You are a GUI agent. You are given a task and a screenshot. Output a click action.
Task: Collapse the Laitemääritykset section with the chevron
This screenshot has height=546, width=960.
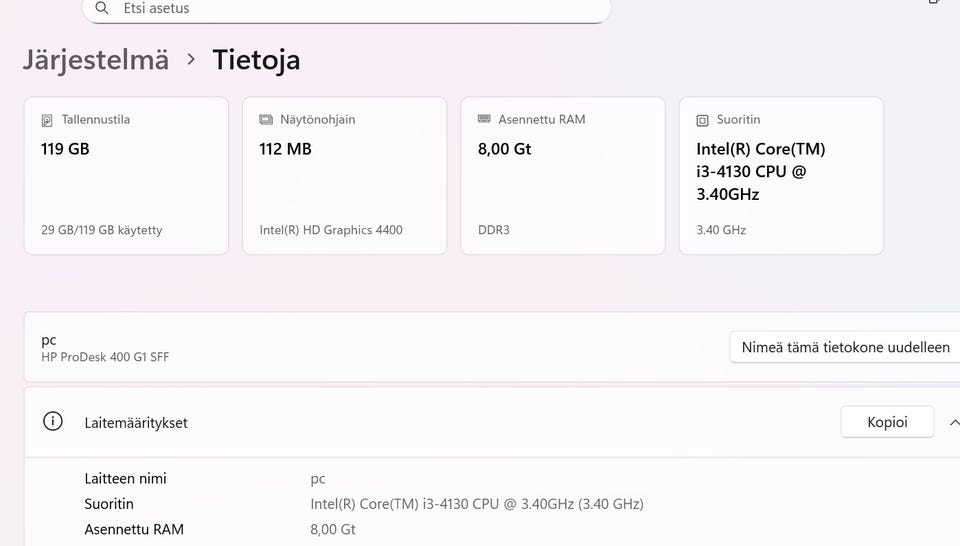click(x=953, y=422)
